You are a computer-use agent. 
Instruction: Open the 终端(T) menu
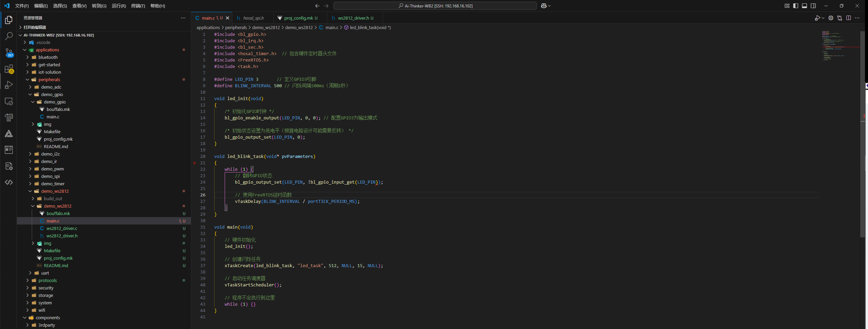pyautogui.click(x=138, y=6)
